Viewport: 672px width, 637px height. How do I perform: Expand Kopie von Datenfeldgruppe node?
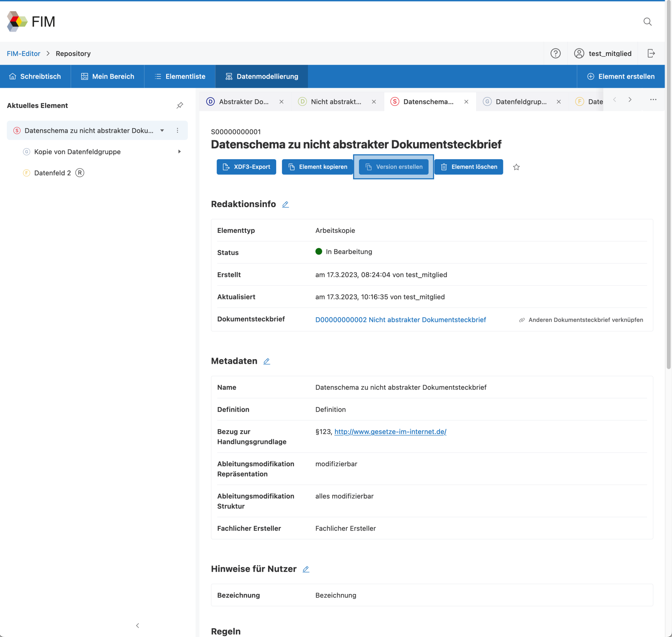179,152
